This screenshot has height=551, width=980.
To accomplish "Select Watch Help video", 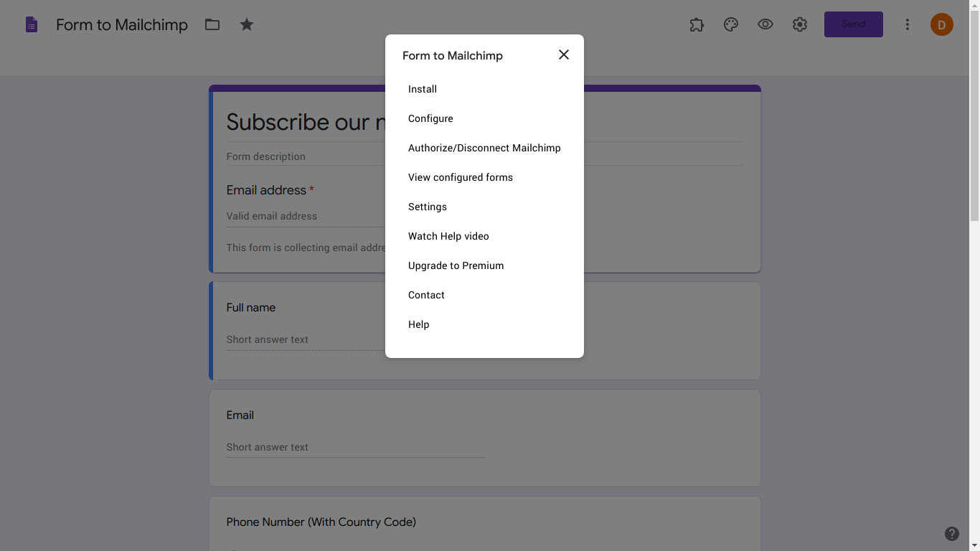I will pyautogui.click(x=448, y=236).
